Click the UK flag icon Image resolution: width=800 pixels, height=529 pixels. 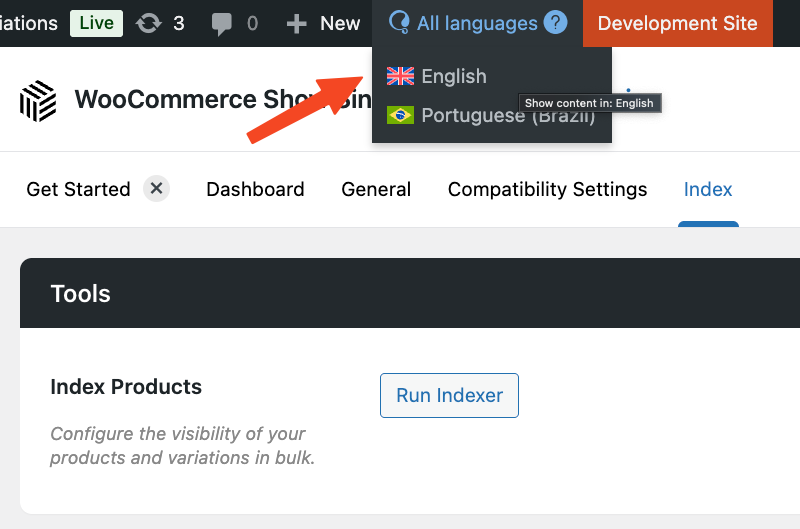pyautogui.click(x=400, y=76)
